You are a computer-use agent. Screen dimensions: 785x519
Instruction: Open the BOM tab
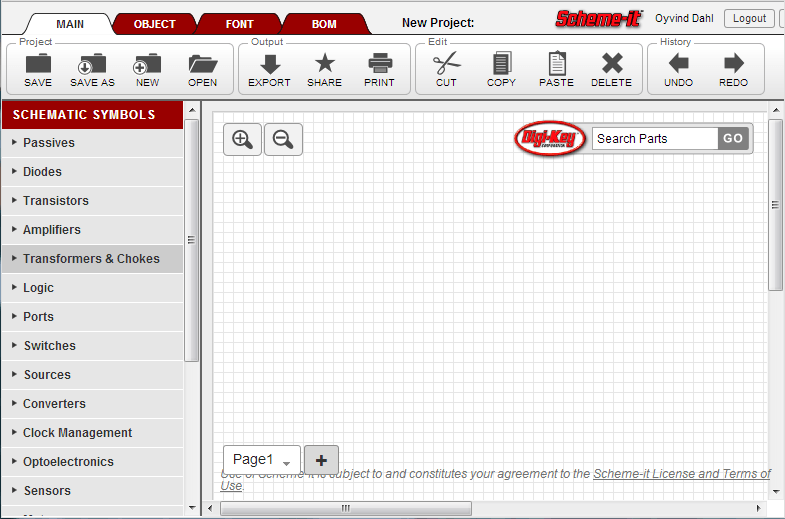(x=324, y=24)
